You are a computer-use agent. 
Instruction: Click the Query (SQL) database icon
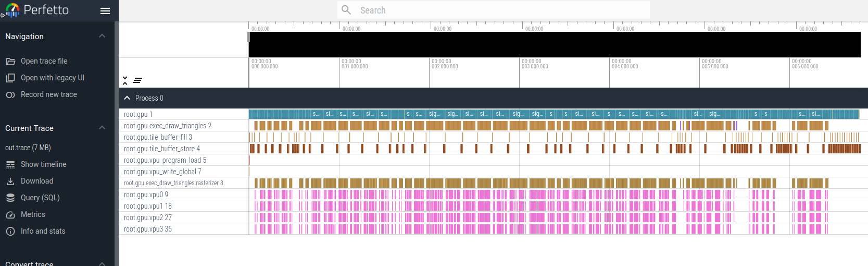click(x=10, y=198)
